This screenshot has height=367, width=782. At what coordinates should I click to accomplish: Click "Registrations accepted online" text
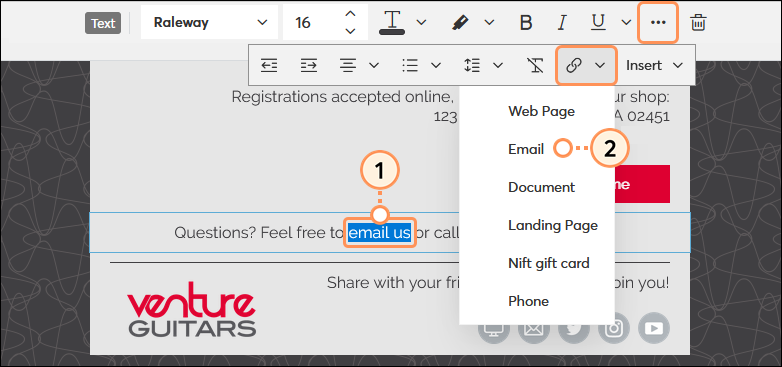343,97
